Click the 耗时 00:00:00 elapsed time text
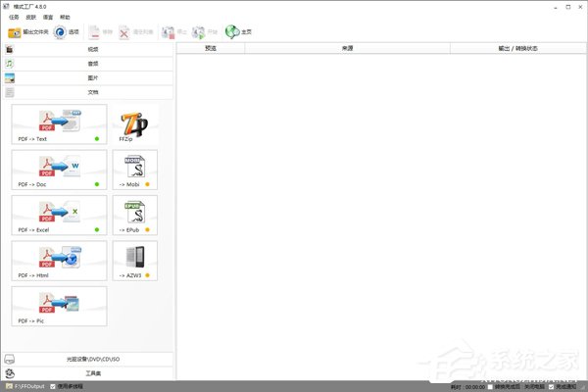 click(x=468, y=387)
